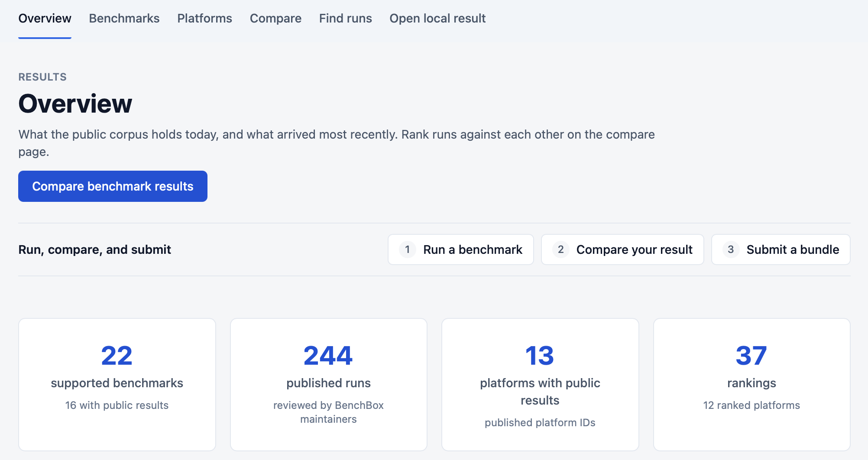Click the '16 with public results' text

pyautogui.click(x=117, y=405)
